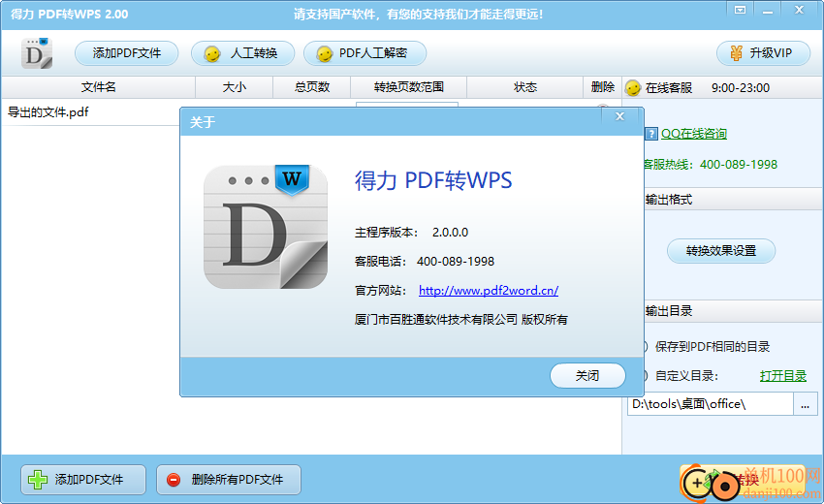Click the X icon of the 关于 dialog
Image resolution: width=824 pixels, height=504 pixels.
coord(620,116)
